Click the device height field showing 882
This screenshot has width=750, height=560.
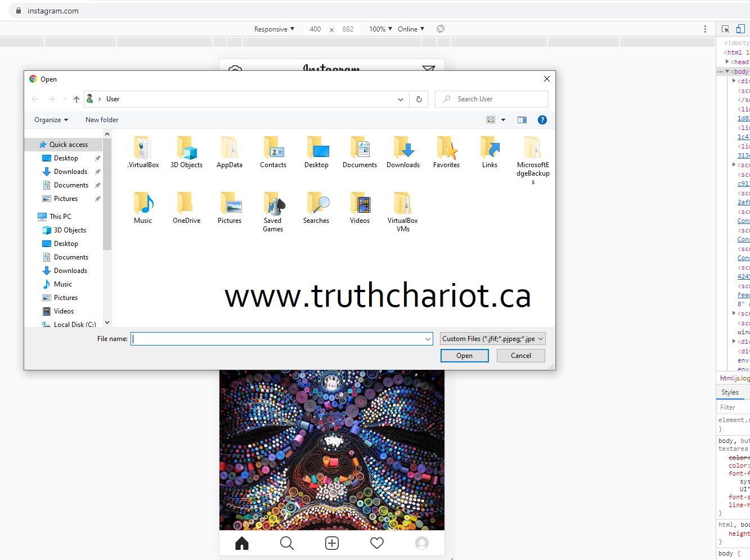(348, 29)
